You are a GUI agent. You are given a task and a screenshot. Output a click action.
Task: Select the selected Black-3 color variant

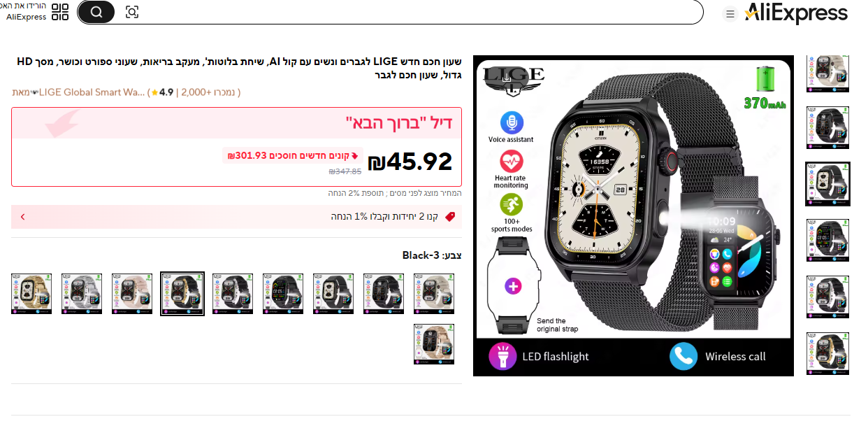[x=182, y=294]
